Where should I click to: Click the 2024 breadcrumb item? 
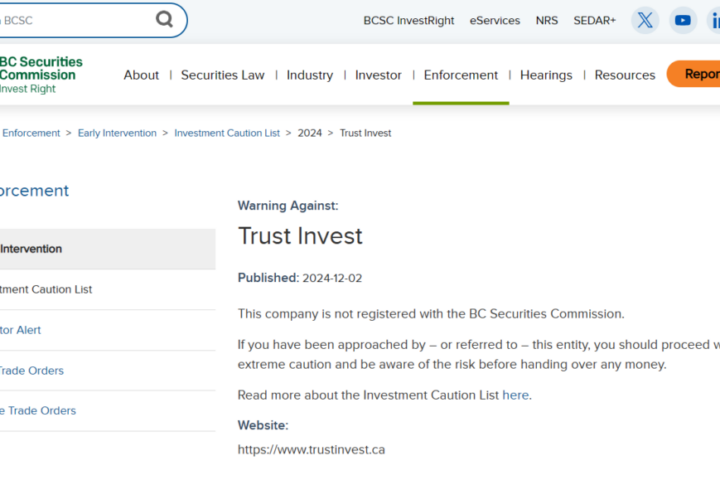309,133
